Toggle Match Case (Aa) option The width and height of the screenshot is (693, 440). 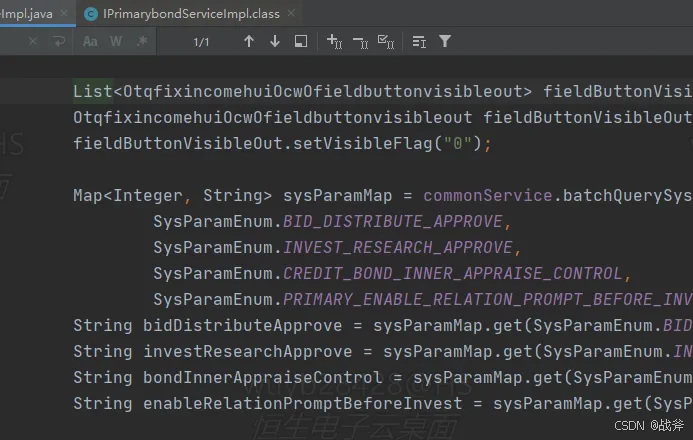tap(90, 42)
